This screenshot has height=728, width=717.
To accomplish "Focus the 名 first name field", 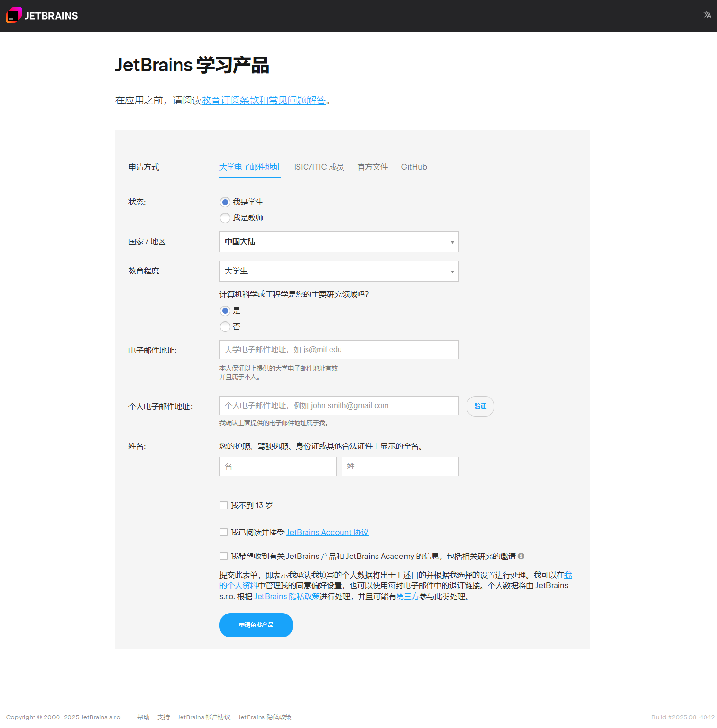I will (x=278, y=466).
